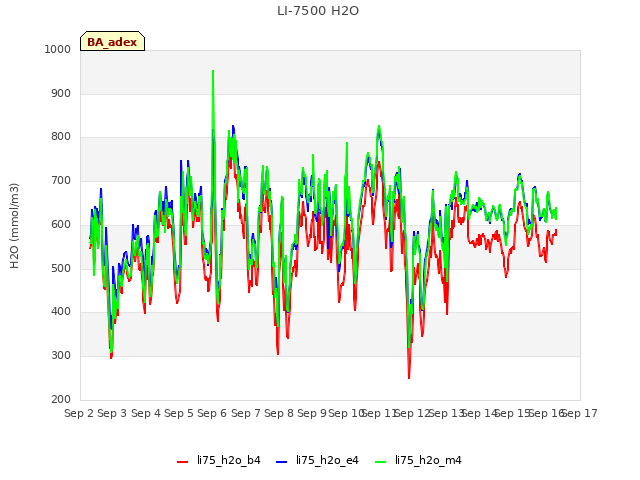The height and width of the screenshot is (480, 640).
Task: Click the 600 y-axis tick label
Action: (x=61, y=224)
